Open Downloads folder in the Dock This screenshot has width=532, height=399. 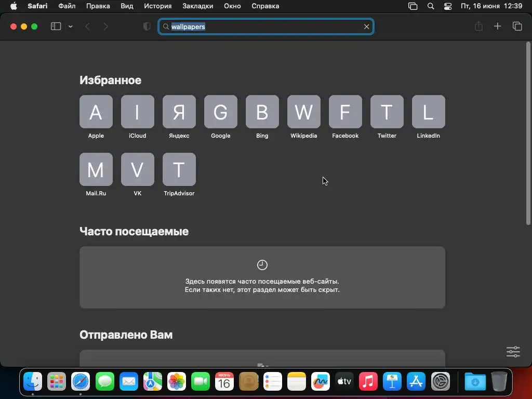[475, 381]
